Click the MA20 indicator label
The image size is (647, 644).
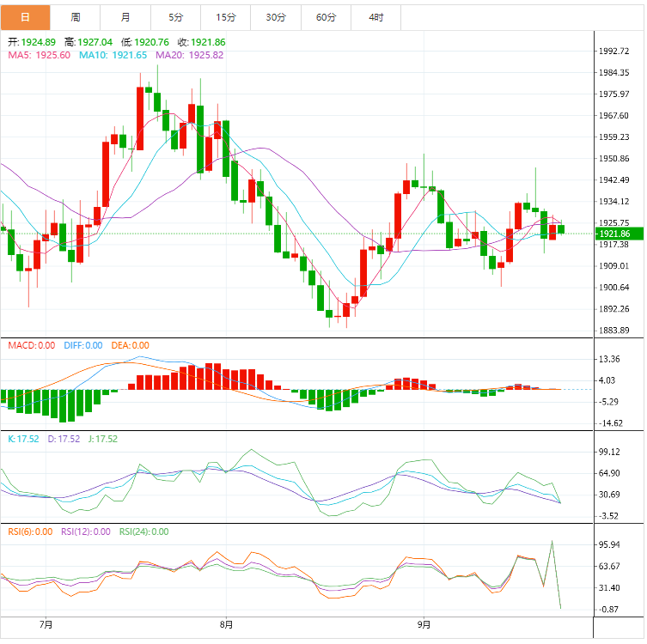pyautogui.click(x=189, y=55)
